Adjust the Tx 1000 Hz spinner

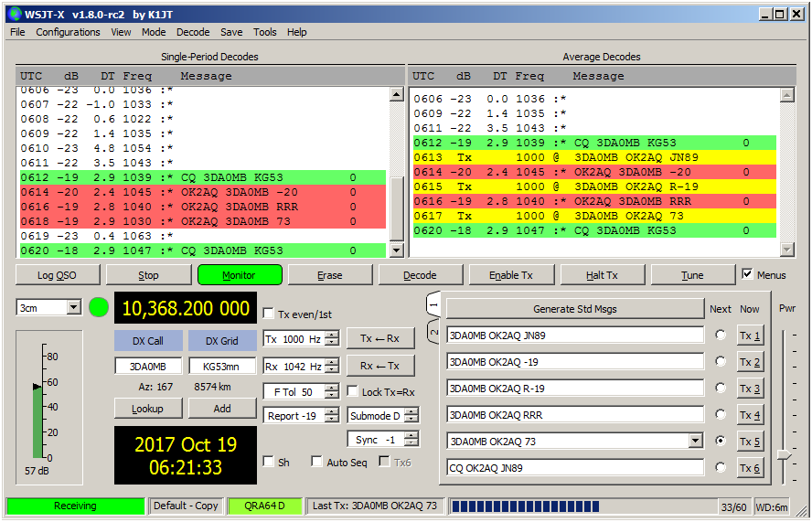click(301, 339)
